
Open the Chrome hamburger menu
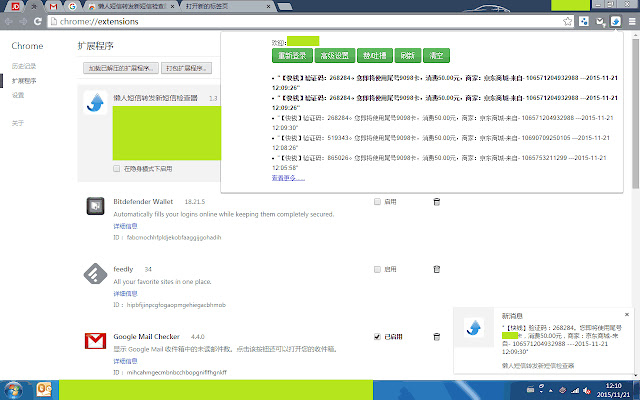[632, 22]
